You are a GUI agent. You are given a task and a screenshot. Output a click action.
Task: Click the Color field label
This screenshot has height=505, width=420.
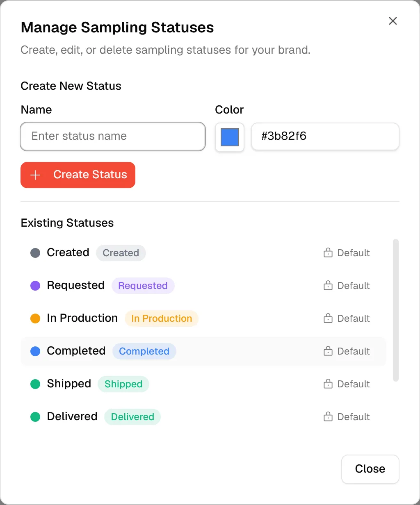coord(229,110)
